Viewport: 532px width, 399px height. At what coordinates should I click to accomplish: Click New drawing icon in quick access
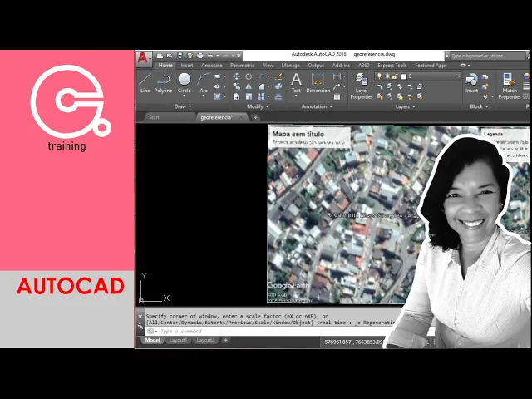[160, 56]
